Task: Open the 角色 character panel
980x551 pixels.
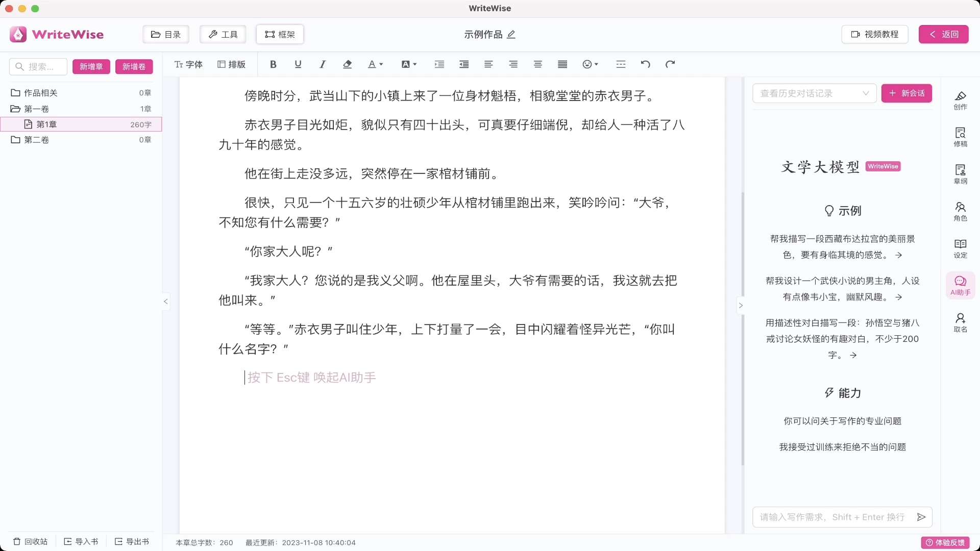Action: click(960, 211)
